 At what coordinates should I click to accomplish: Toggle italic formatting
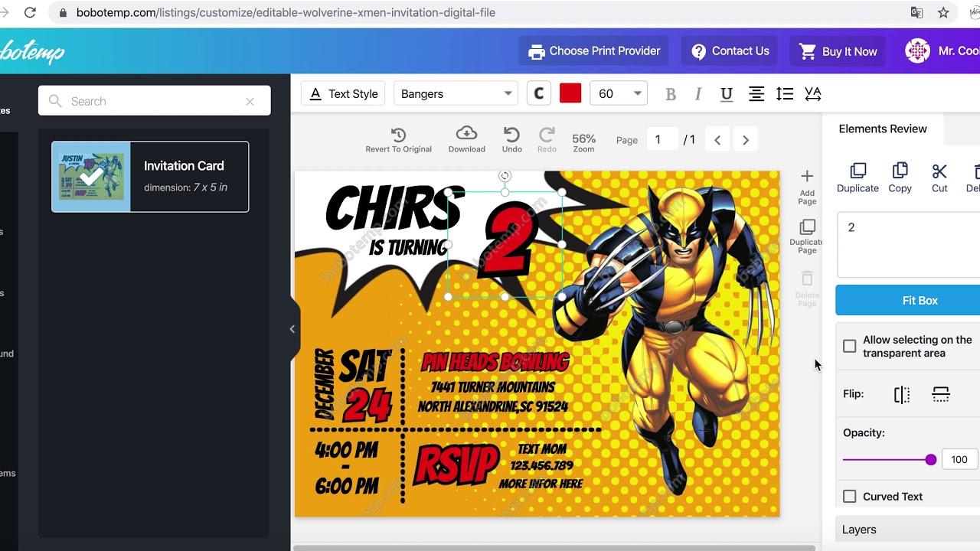pyautogui.click(x=697, y=94)
